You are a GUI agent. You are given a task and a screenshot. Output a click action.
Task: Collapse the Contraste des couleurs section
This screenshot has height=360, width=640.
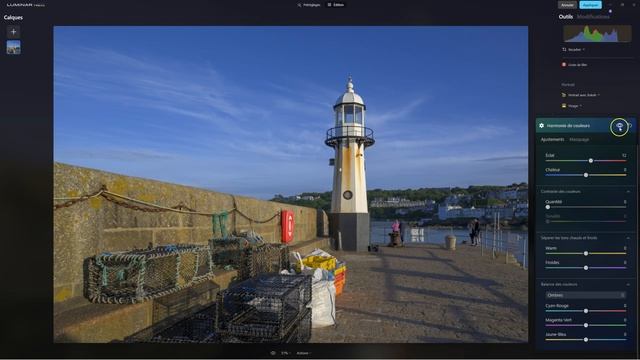click(628, 191)
